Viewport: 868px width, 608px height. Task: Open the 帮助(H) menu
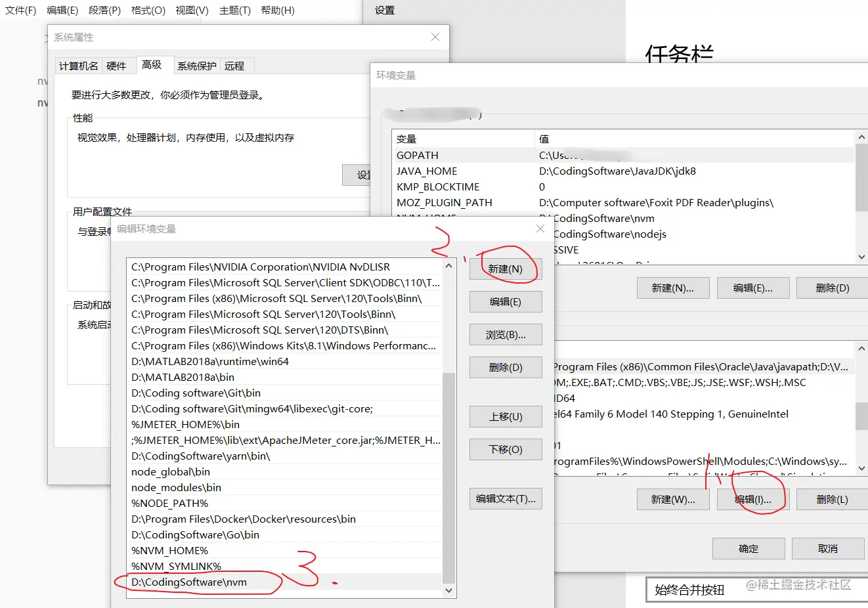pyautogui.click(x=278, y=11)
